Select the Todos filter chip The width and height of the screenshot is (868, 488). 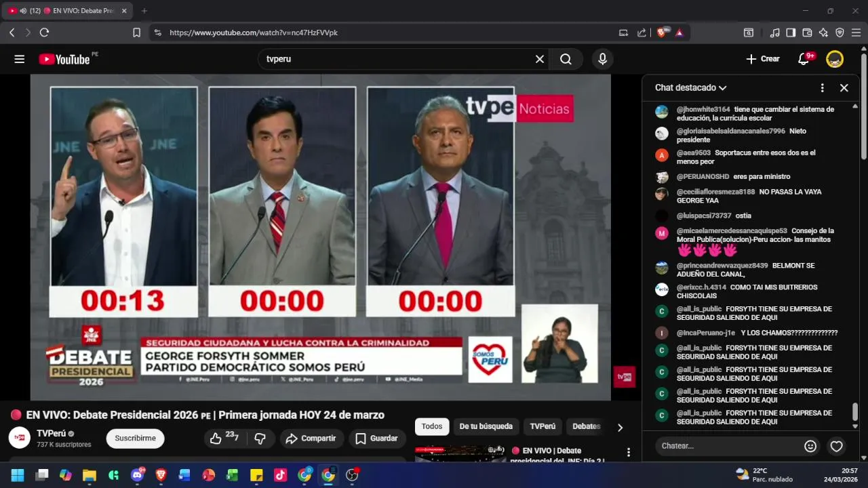pos(432,426)
